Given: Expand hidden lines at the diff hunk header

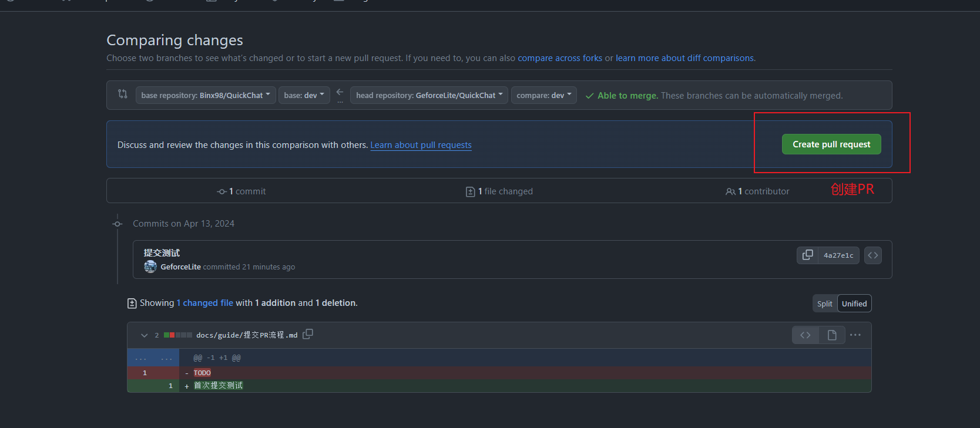Looking at the screenshot, I should (153, 358).
